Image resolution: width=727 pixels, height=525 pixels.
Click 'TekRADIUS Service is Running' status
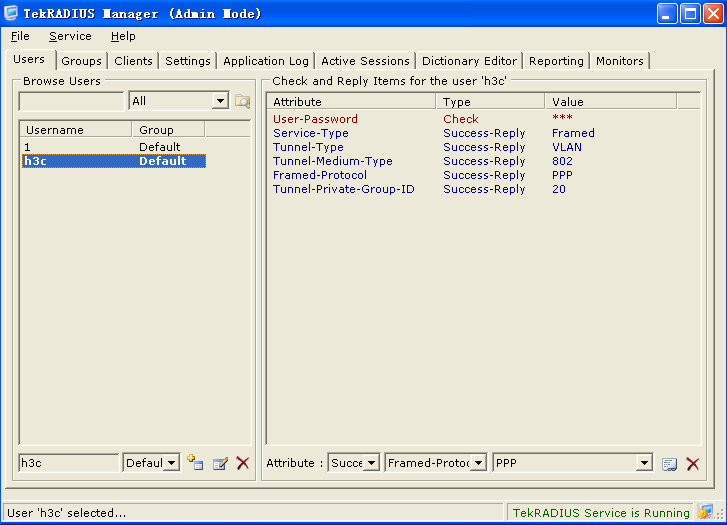[x=601, y=512]
